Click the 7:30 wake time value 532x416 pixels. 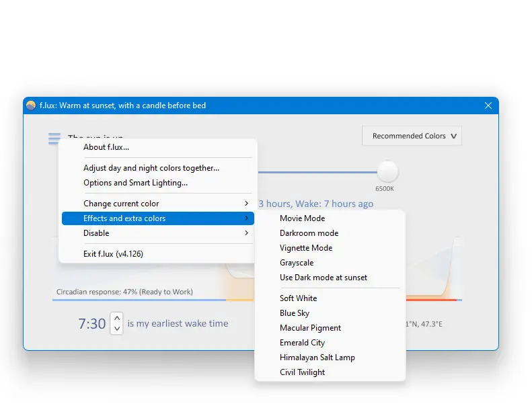coord(92,324)
